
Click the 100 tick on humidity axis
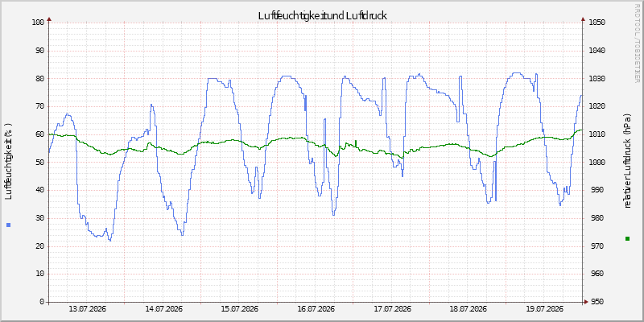tap(38, 23)
